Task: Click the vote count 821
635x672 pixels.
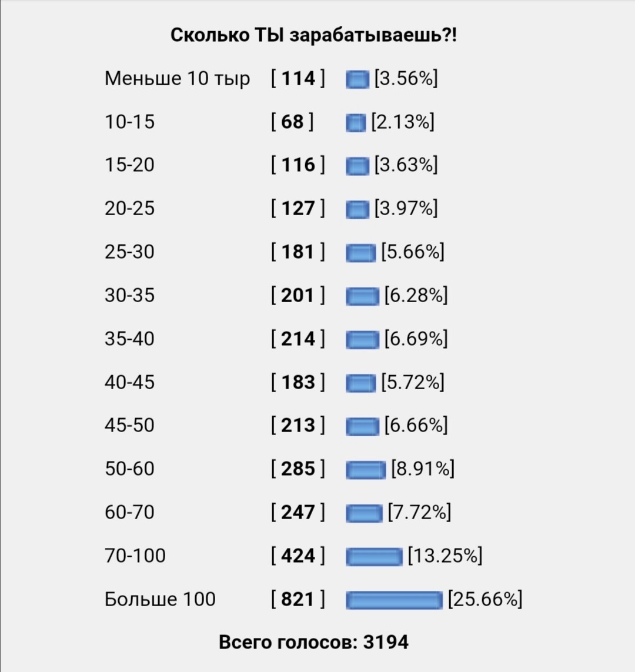Action: (x=298, y=599)
